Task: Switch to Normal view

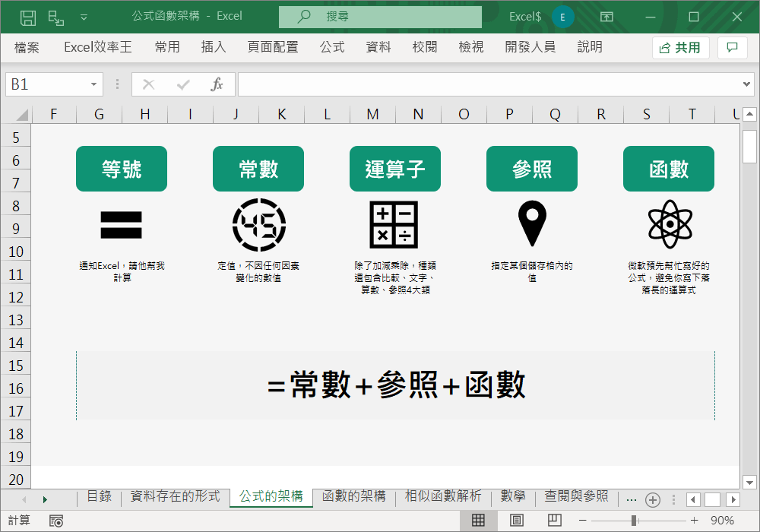Action: coord(478,521)
